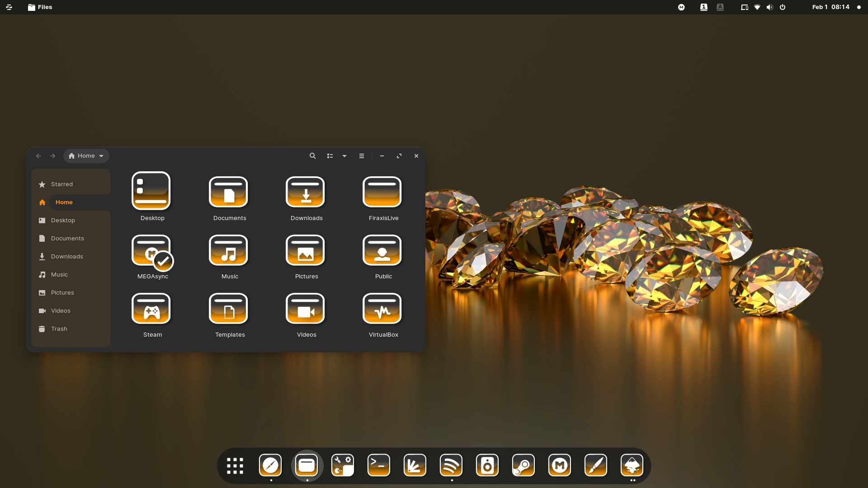This screenshot has height=488, width=868.
Task: Open the Files app menu in top bar
Action: 40,7
